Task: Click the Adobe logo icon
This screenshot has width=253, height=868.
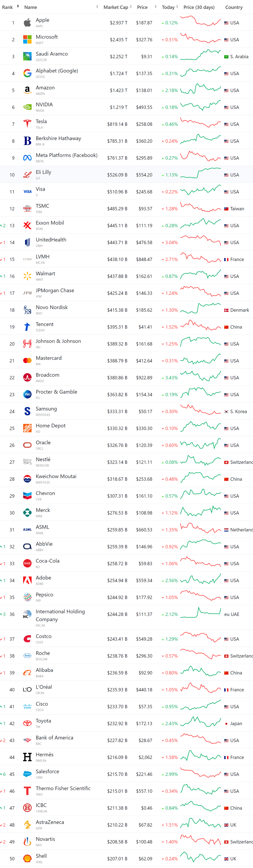Action: tap(27, 580)
